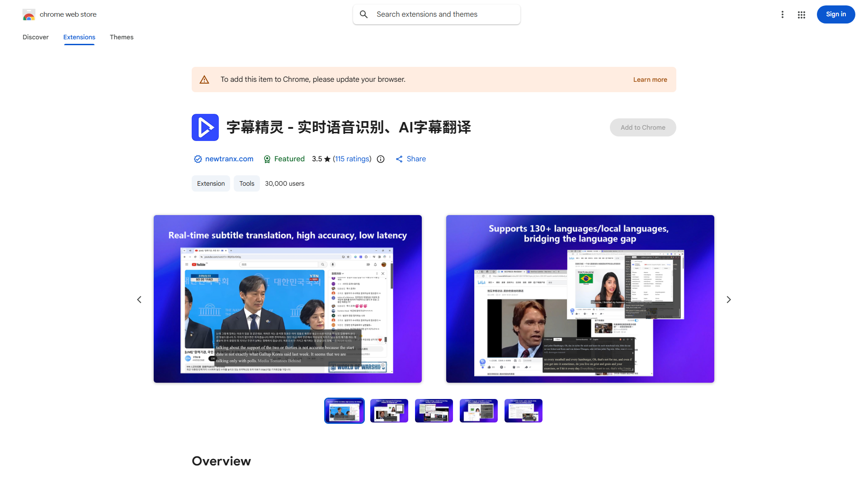This screenshot has height=488, width=868.
Task: Open the more options three-dot menu
Action: click(x=783, y=14)
